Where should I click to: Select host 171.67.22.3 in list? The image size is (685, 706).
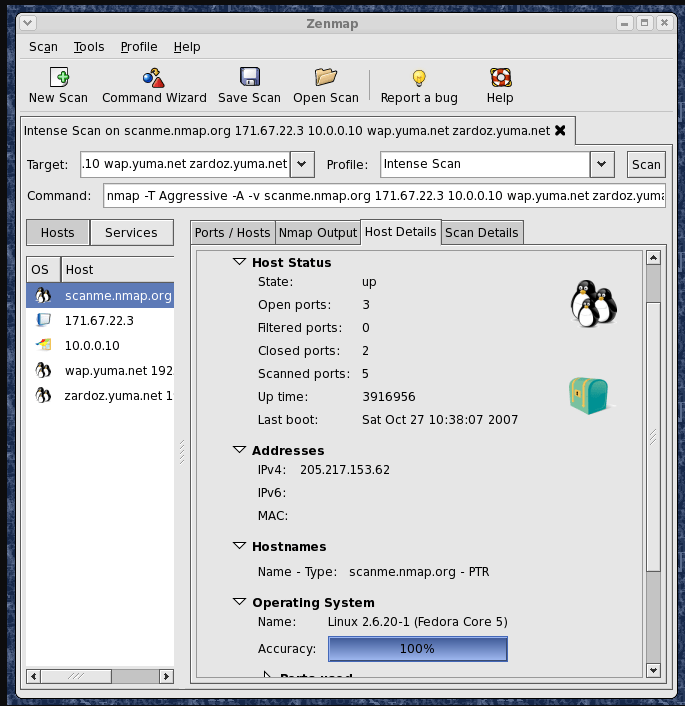click(99, 321)
